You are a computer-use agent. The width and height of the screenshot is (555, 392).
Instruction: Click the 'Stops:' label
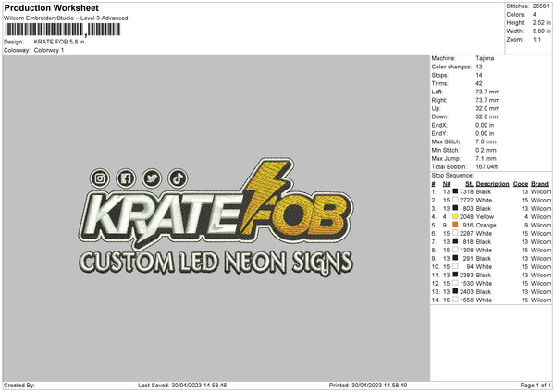[x=439, y=75]
